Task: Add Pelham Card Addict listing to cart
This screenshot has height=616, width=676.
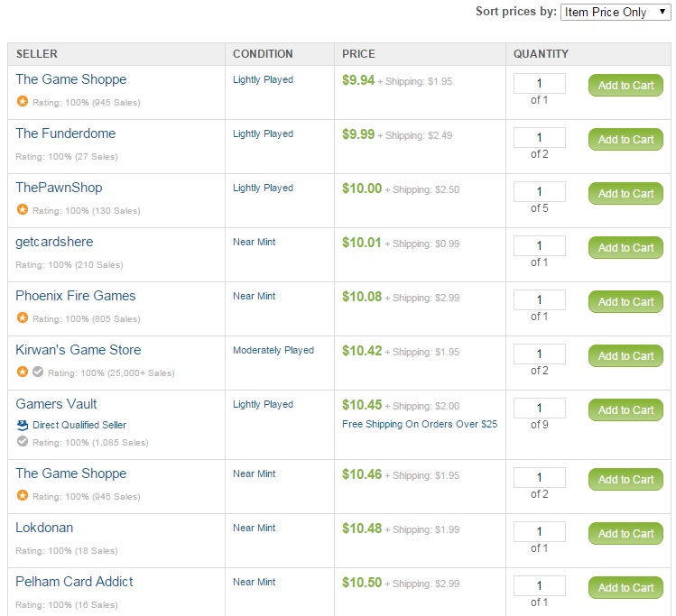Action: (625, 588)
